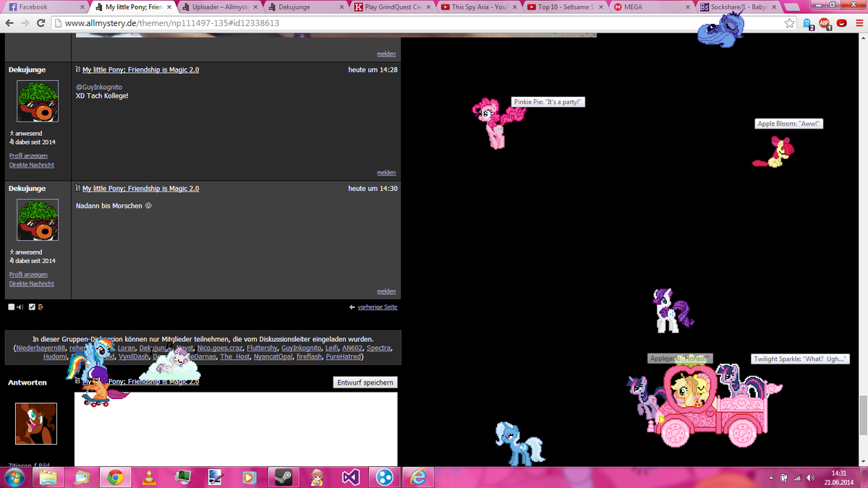Viewport: 868px width, 488px height.
Task: Open the Adblock Plus extension icon
Action: pyautogui.click(x=826, y=23)
